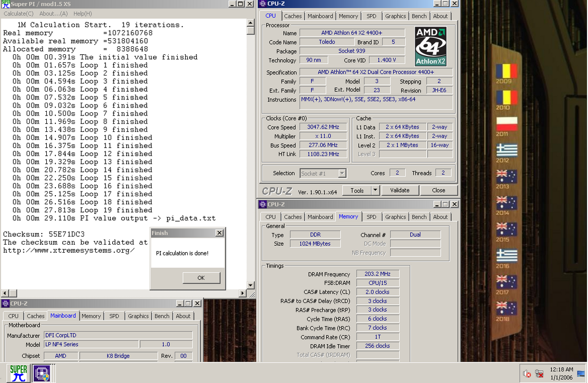Click the top CPU-Z window title icon
Screen dimensions: 588x383
pos(262,4)
